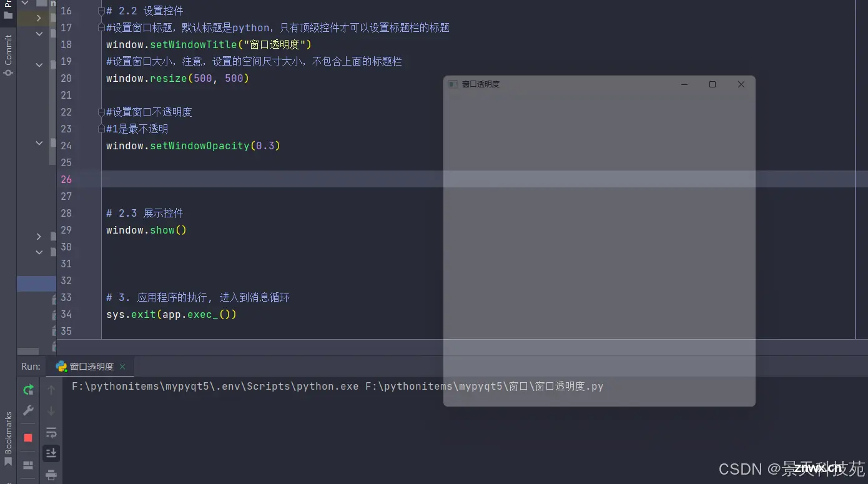Screen dimensions: 868x484
Task: Click the horizontal scrollbar under project tree
Action: tap(28, 351)
